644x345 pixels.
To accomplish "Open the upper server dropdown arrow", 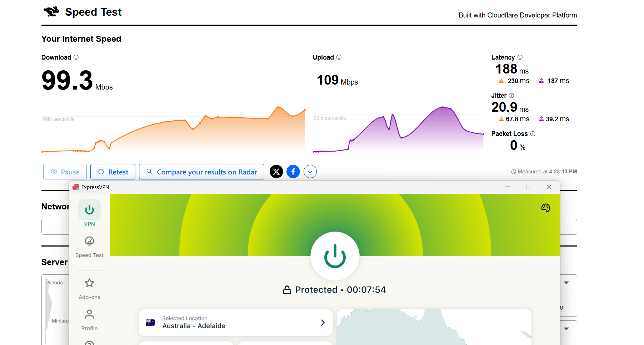I will point(566,283).
